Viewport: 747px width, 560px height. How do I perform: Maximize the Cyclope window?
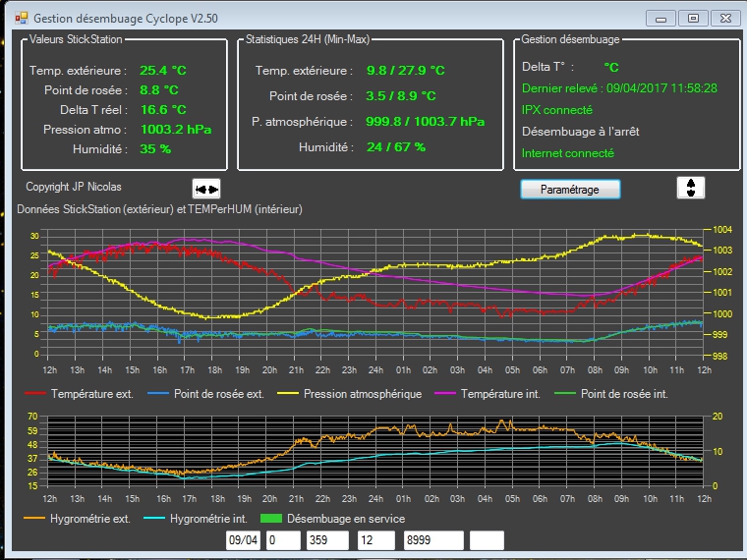click(693, 18)
